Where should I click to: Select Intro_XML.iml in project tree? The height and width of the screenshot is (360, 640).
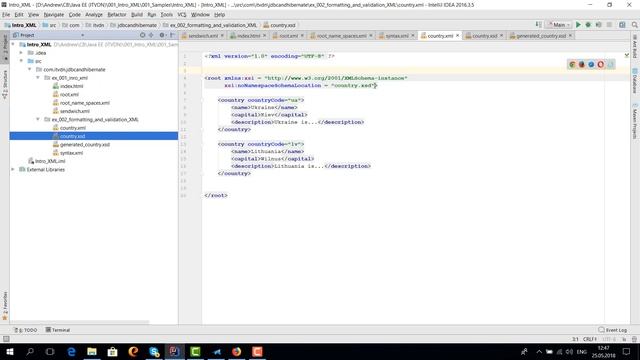(50, 161)
